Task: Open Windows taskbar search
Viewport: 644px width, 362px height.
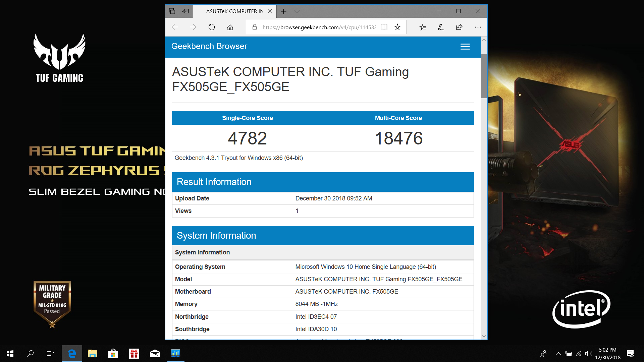Action: (x=30, y=354)
